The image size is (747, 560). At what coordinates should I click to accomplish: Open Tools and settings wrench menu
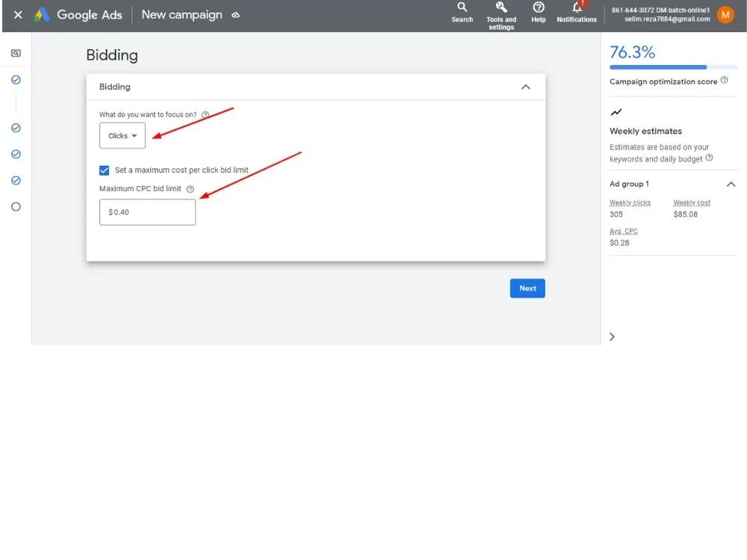pyautogui.click(x=501, y=16)
